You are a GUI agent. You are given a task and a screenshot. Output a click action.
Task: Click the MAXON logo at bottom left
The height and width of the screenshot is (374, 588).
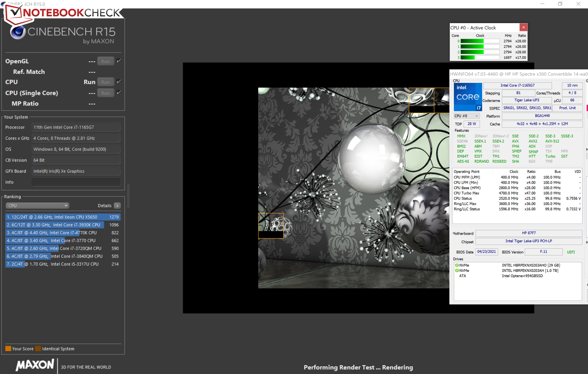coord(35,365)
